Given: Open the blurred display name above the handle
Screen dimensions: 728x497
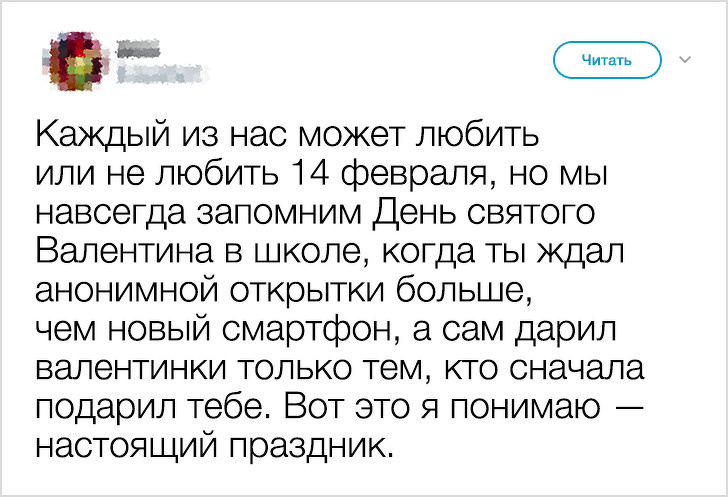Looking at the screenshot, I should pyautogui.click(x=139, y=45).
